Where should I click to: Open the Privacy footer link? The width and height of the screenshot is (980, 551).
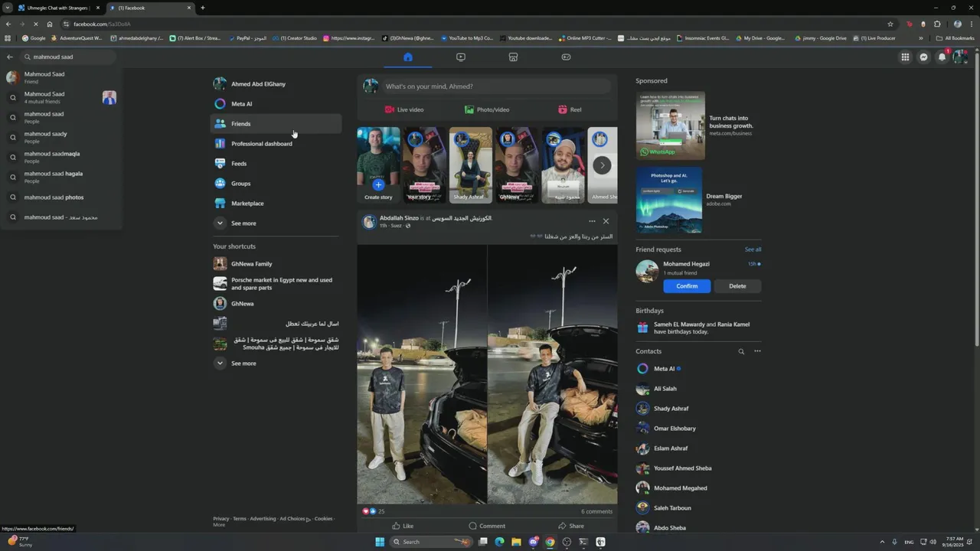tap(221, 519)
